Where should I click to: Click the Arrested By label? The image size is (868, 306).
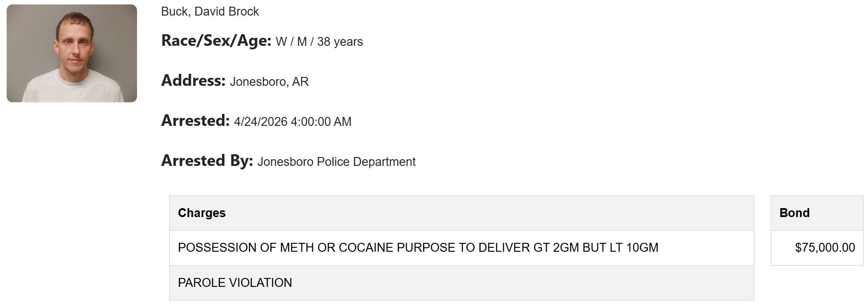click(x=207, y=161)
